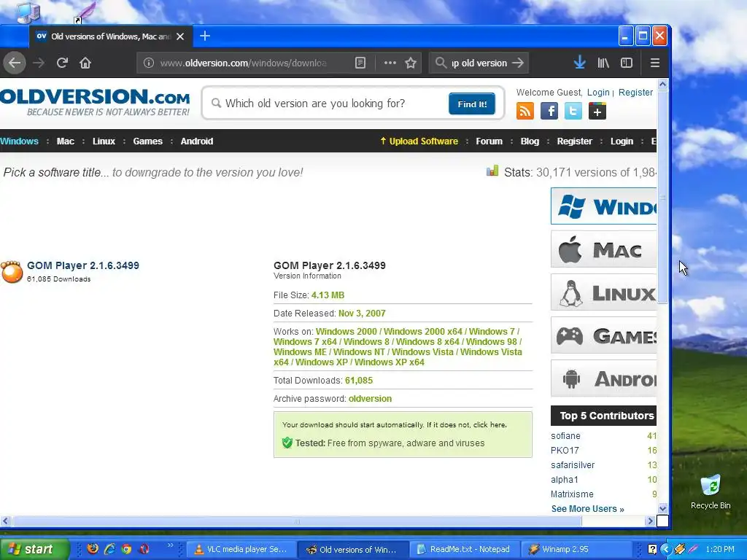This screenshot has height=560, width=747.
Task: Click the Games platform sidebar banner
Action: pos(603,335)
